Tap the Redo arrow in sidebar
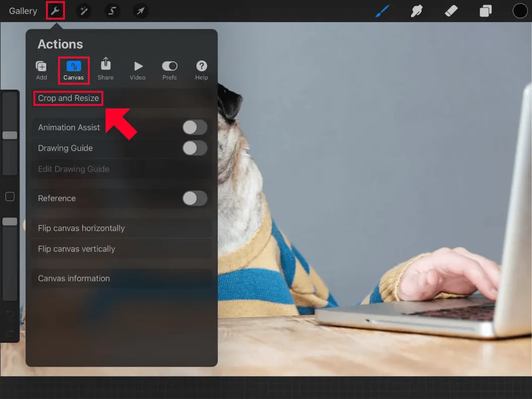 pyautogui.click(x=10, y=333)
